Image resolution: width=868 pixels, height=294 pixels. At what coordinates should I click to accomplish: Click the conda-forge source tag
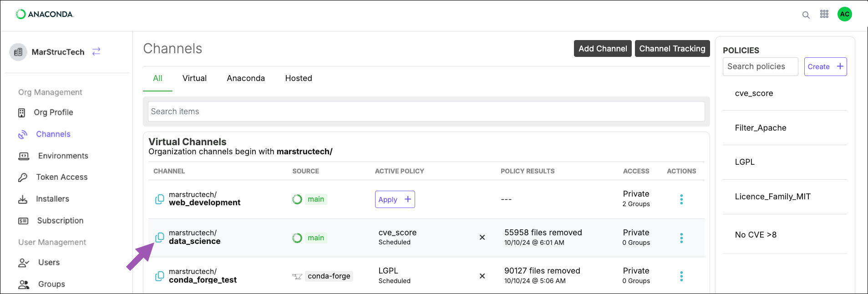pos(329,276)
